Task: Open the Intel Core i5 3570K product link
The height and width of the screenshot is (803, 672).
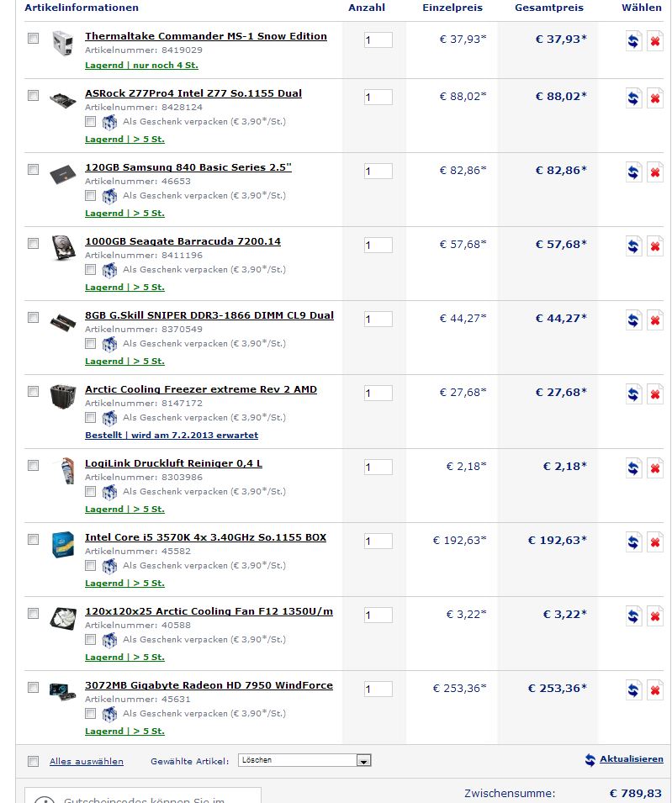Action: pyautogui.click(x=205, y=537)
